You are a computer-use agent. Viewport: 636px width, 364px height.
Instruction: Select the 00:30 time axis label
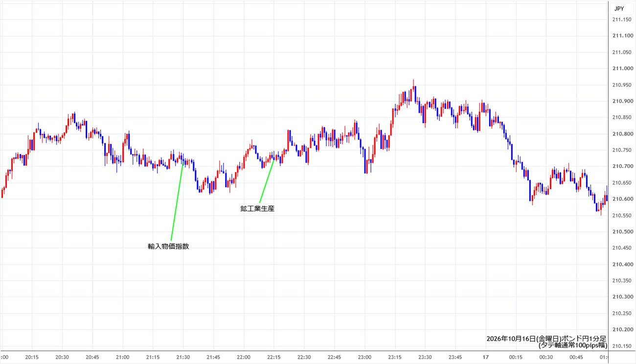tap(546, 357)
